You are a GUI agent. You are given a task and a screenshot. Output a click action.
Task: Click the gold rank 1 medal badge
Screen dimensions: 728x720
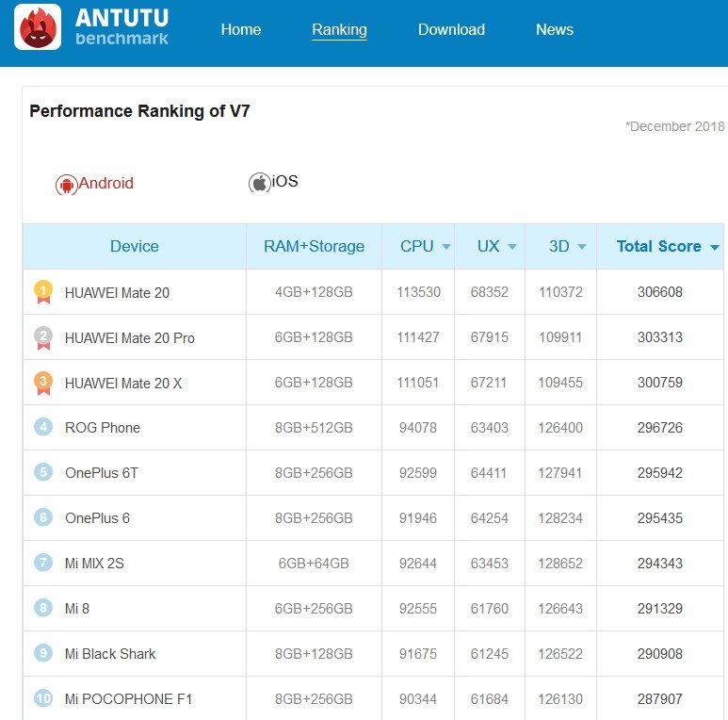pos(42,292)
